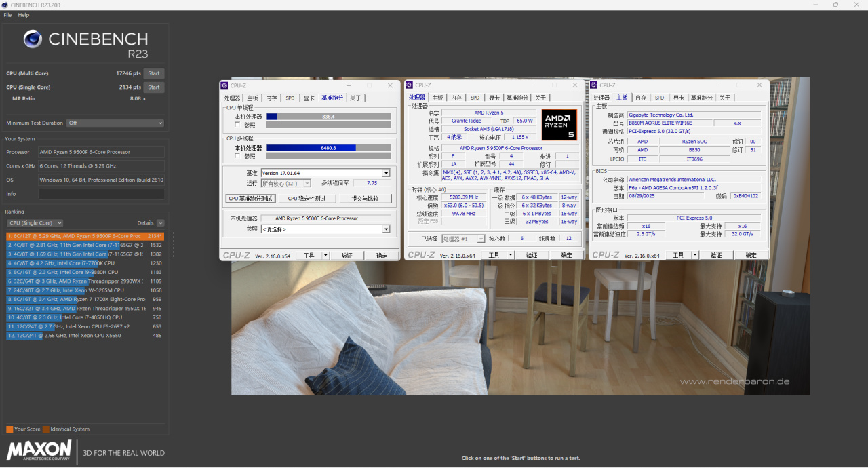The height and width of the screenshot is (468, 868).
Task: Close the benchmark CPU-Z window
Action: [390, 85]
